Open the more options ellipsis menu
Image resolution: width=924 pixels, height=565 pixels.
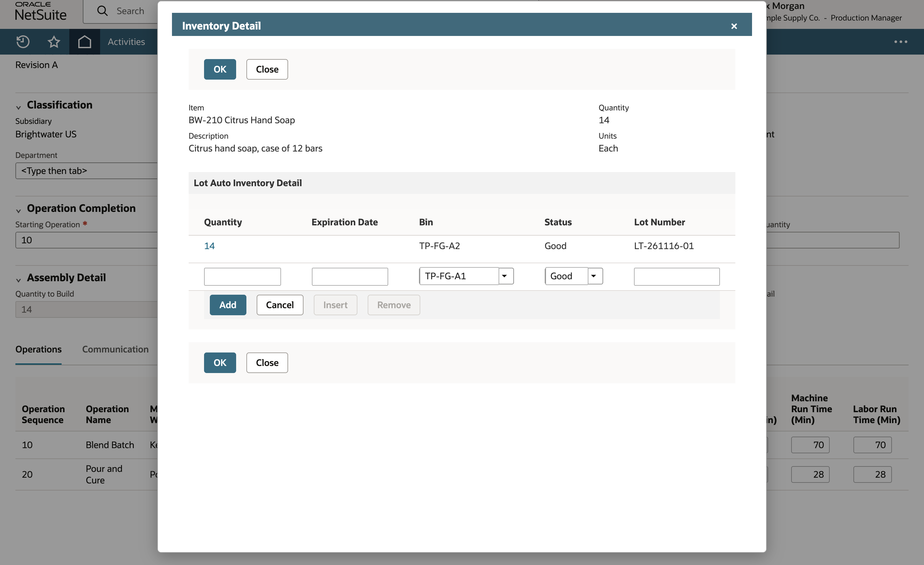900,42
